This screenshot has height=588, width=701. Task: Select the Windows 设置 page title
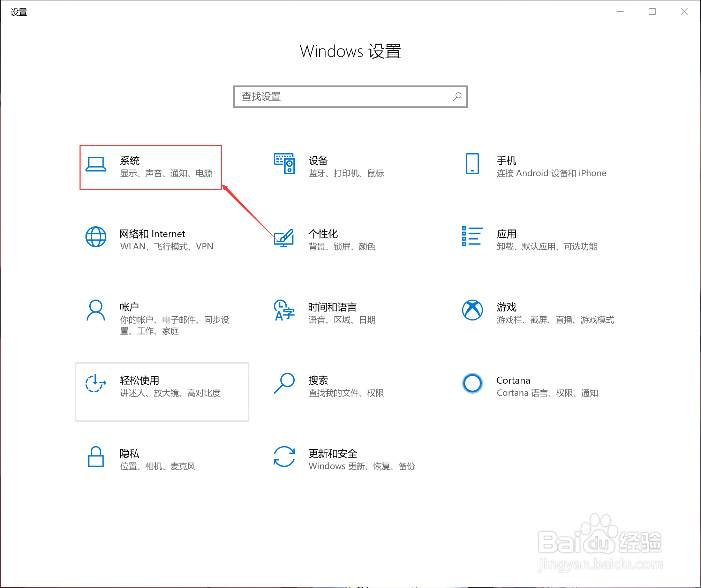coord(350,51)
